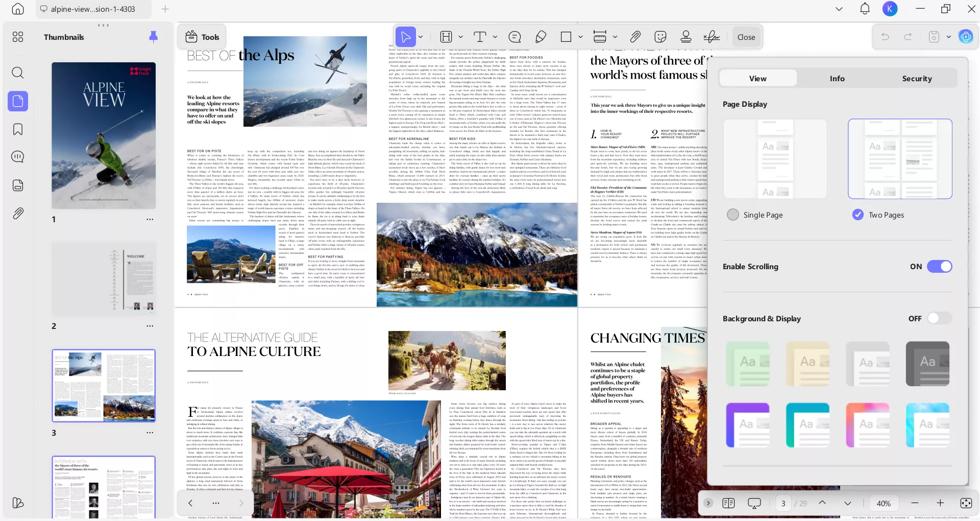Enter presentation mode from bottom bar

click(x=754, y=503)
